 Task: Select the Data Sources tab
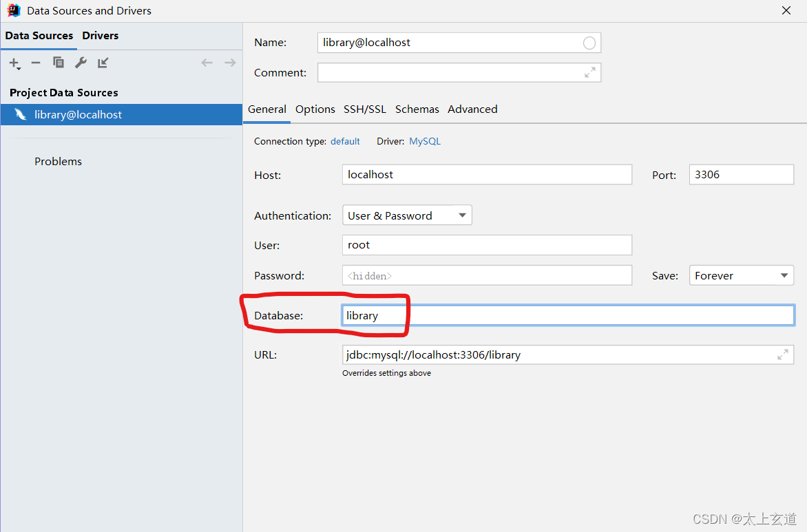click(39, 36)
